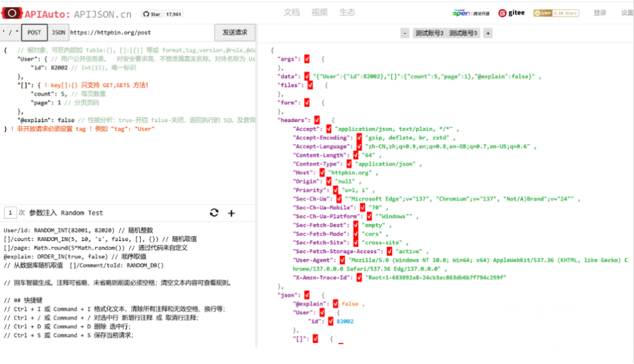Toggle the checkbox next to "Accept-Encoding"
Image resolution: width=634 pixels, height=364 pixels.
(x=359, y=137)
